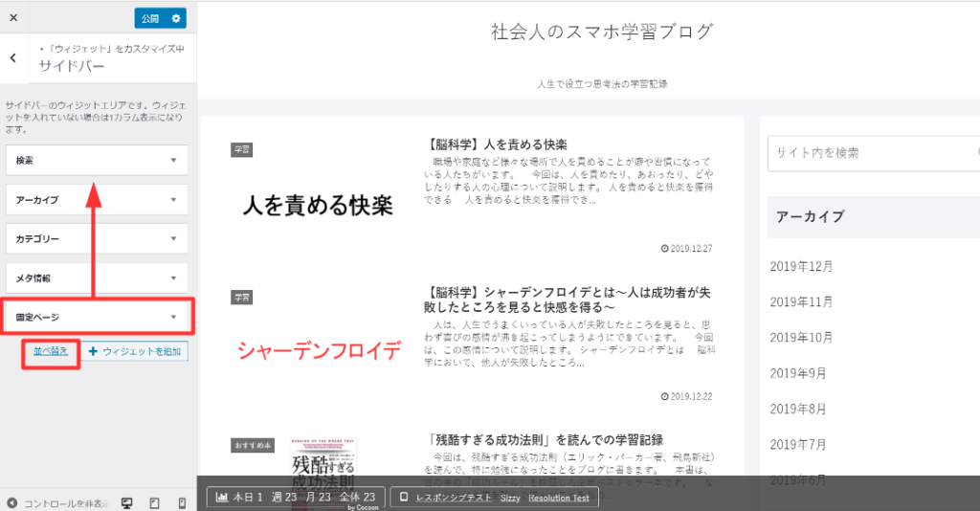Go back with the left chevron arrow
The width and height of the screenshot is (980, 511).
coord(13,58)
